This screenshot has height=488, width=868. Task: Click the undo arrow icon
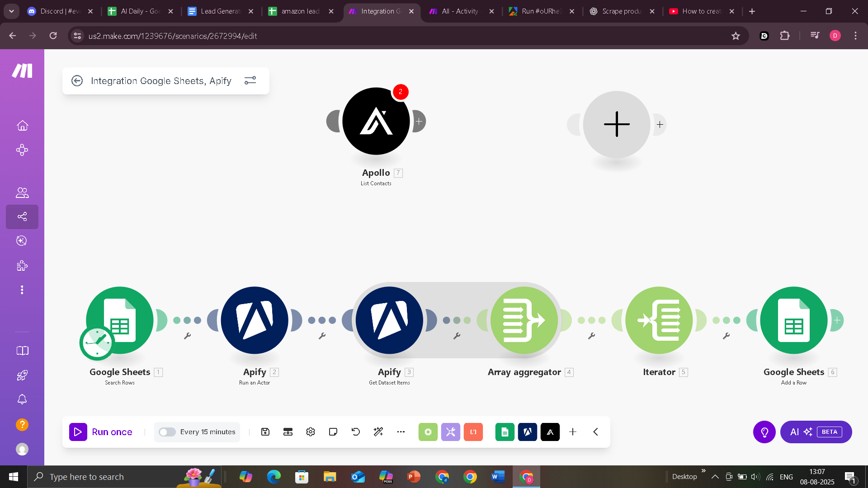[356, 432]
